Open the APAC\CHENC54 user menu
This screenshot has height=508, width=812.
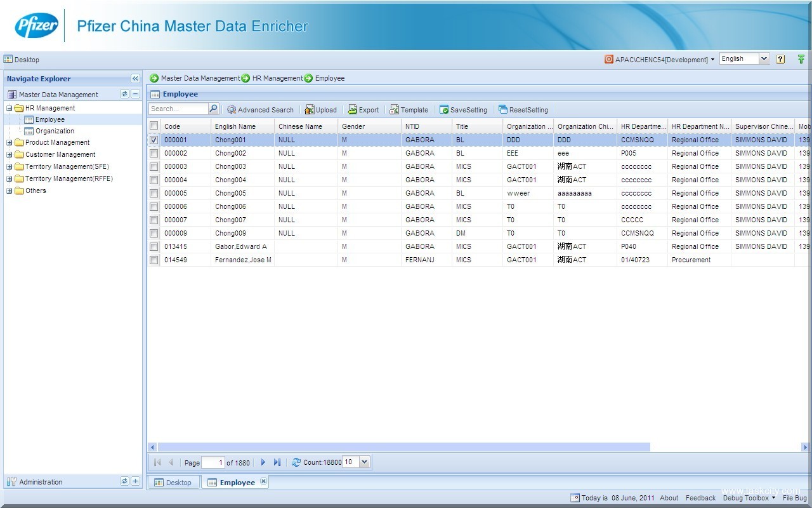pyautogui.click(x=660, y=59)
